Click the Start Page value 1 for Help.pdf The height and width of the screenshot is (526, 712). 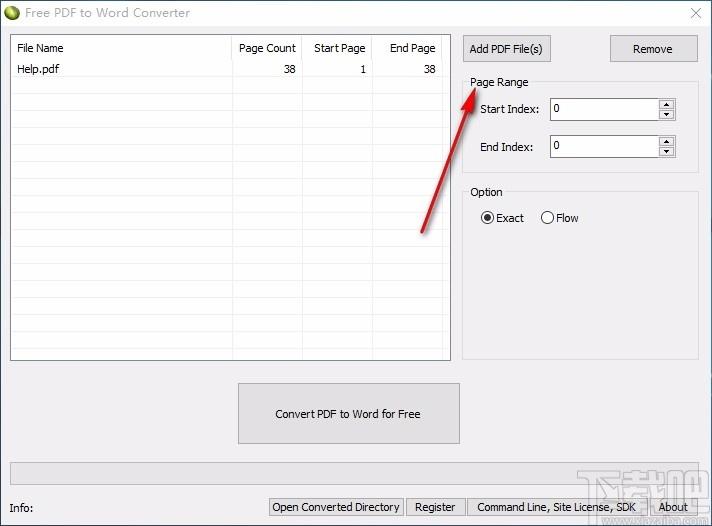click(x=363, y=69)
